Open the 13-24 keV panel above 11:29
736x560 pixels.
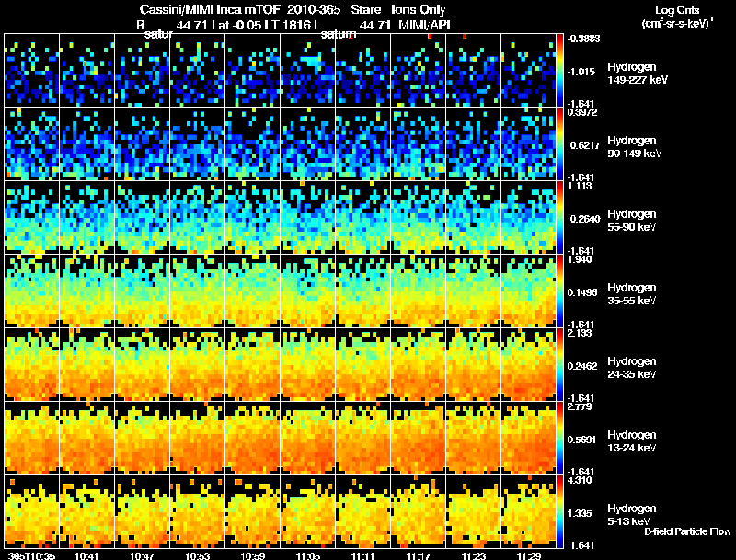coord(528,439)
